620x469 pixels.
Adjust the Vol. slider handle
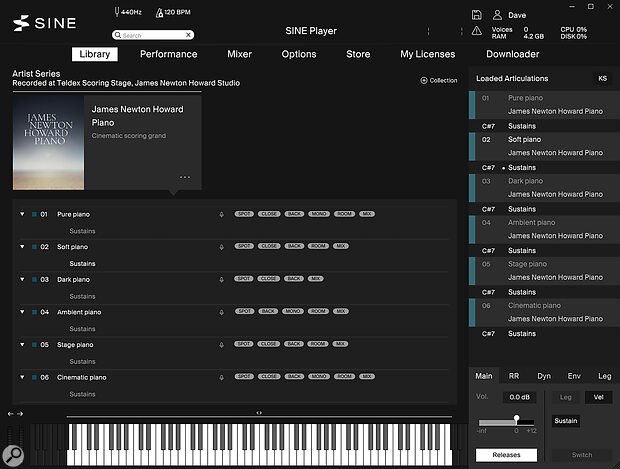click(x=516, y=418)
